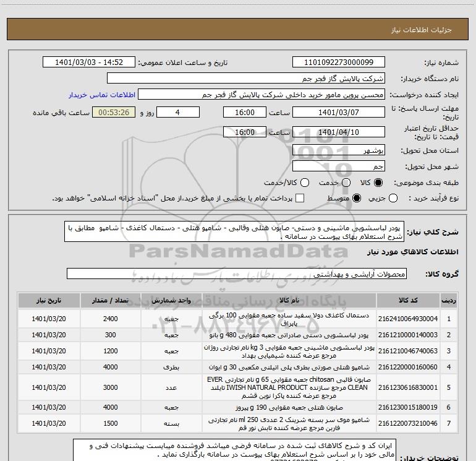Click quantity 1500 in row 7
Image resolution: width=476 pixels, height=461 pixels.
click(111, 423)
